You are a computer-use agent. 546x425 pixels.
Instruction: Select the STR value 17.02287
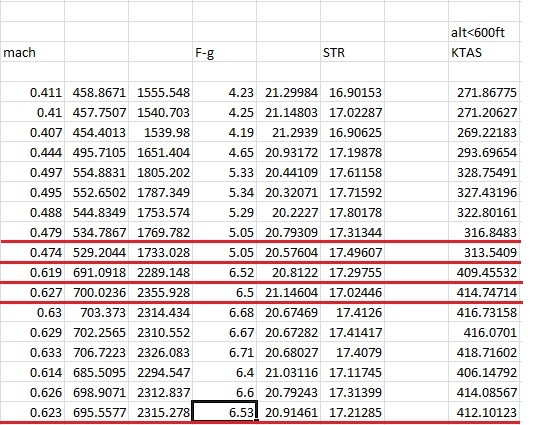tap(352, 112)
